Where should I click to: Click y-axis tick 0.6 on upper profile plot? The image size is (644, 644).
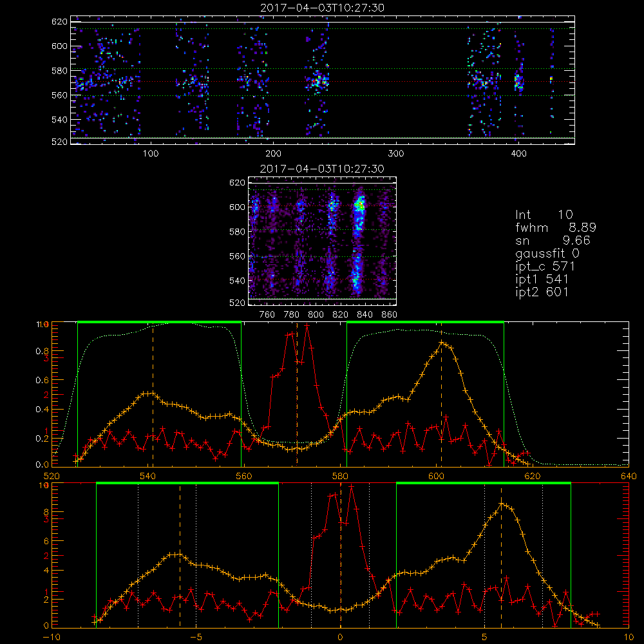pyautogui.click(x=42, y=380)
